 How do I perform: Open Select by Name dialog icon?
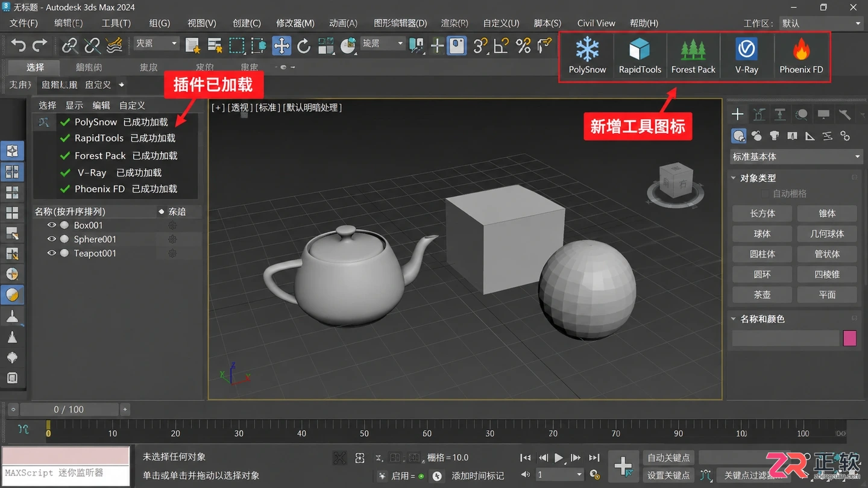(215, 45)
